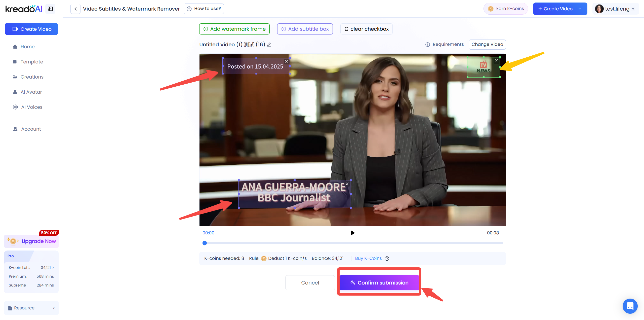Click the Requirements info icon

pyautogui.click(x=427, y=45)
